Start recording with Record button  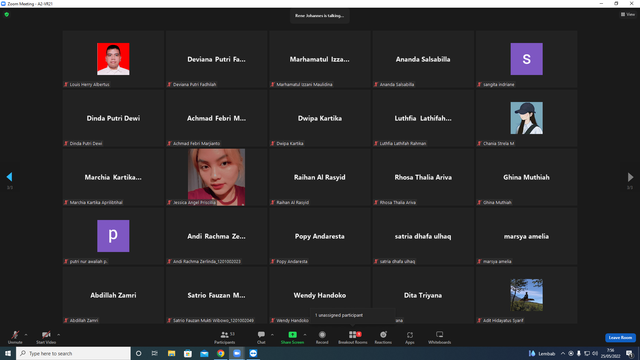point(322,337)
